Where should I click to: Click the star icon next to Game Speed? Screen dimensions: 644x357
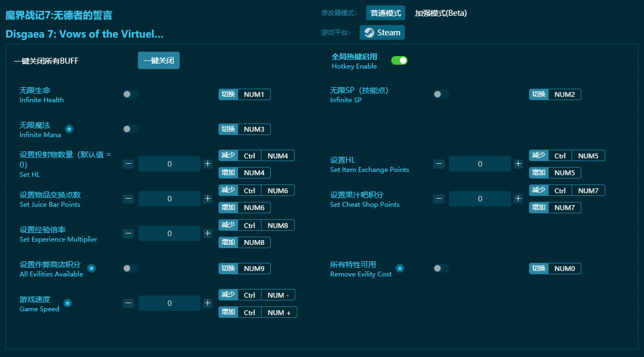pyautogui.click(x=68, y=303)
